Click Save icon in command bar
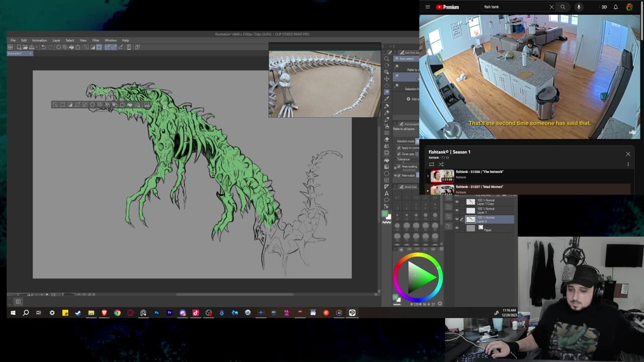644x362 pixels. (31, 47)
